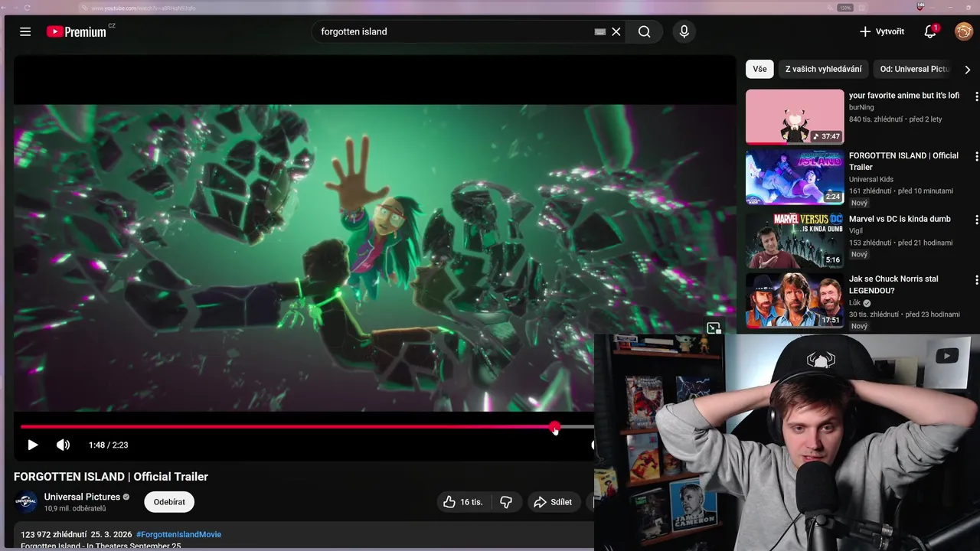This screenshot has width=980, height=551.
Task: Open options for Chuck Norris video
Action: [976, 279]
